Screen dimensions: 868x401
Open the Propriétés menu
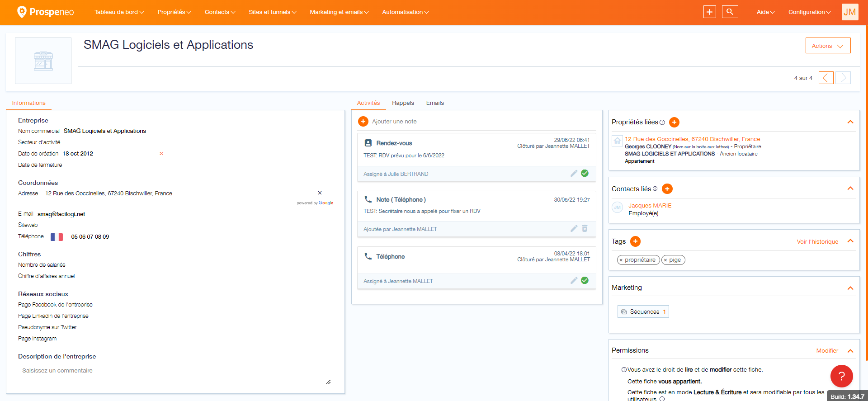click(174, 12)
